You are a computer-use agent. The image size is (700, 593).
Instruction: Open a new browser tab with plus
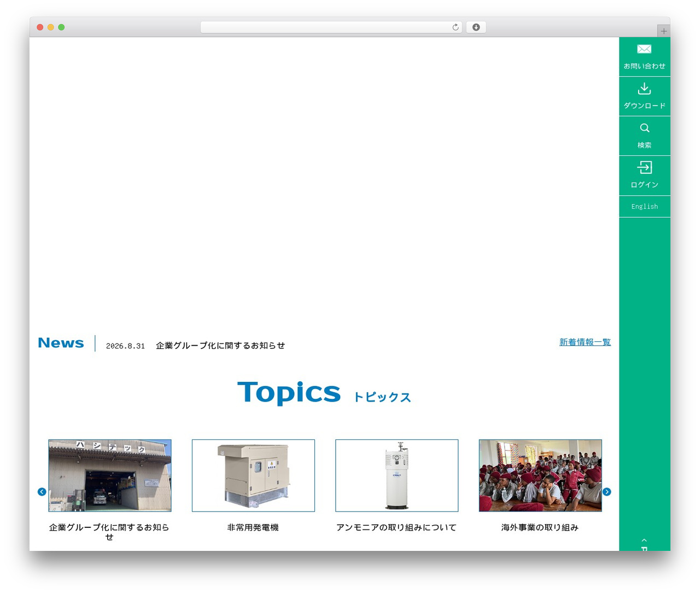[x=664, y=31]
